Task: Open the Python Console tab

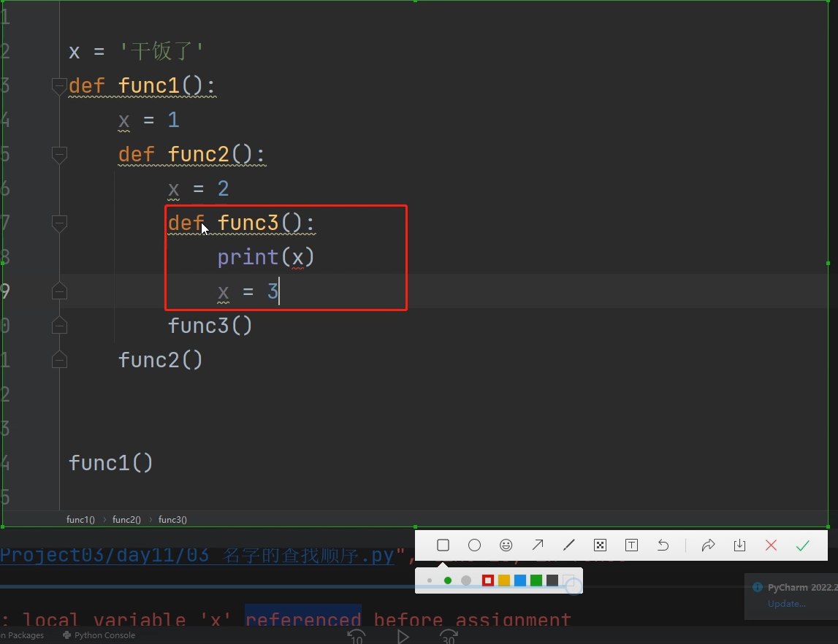Action: [99, 635]
